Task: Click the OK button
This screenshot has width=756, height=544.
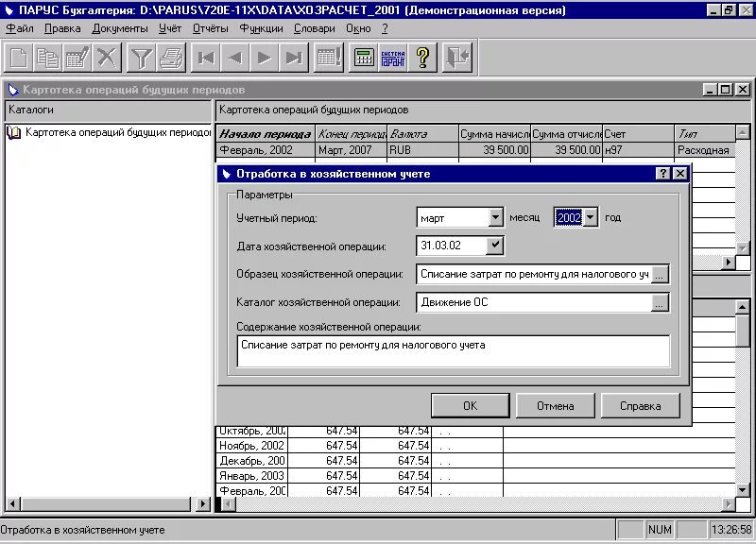Action: point(470,406)
